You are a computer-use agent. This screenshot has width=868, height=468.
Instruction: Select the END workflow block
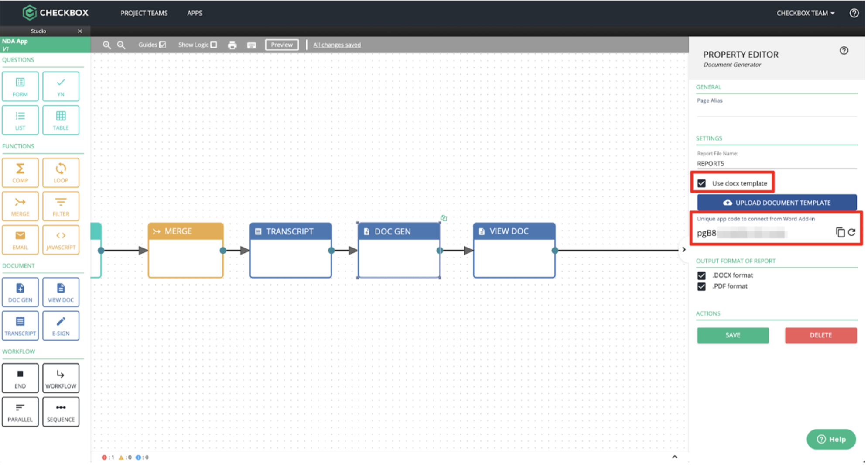pyautogui.click(x=20, y=378)
